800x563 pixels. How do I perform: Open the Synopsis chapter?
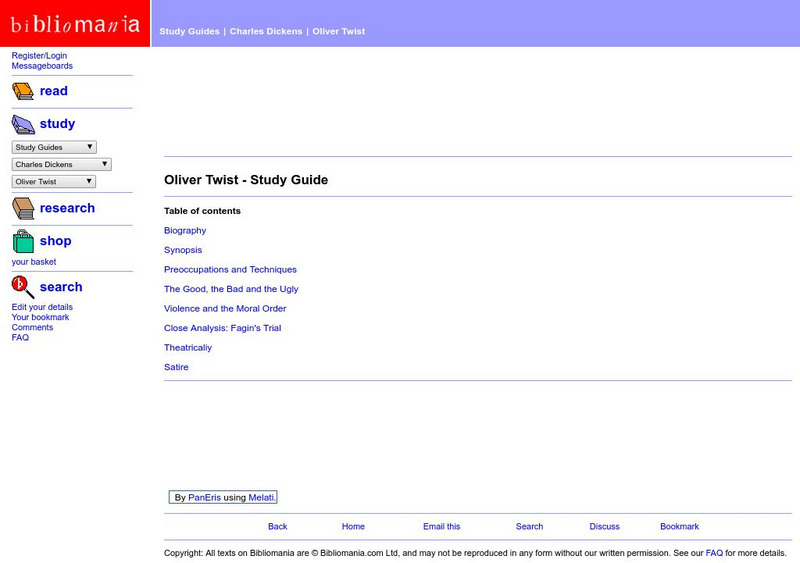[x=183, y=250]
